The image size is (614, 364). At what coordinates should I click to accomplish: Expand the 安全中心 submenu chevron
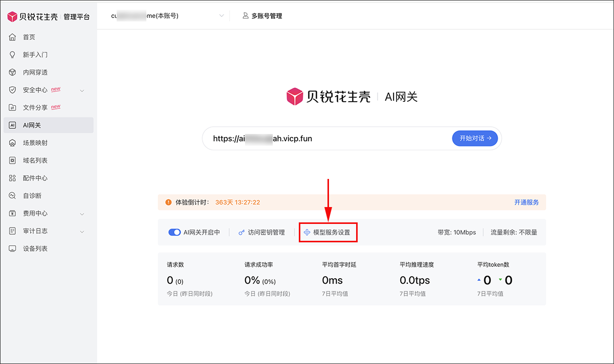(x=82, y=90)
